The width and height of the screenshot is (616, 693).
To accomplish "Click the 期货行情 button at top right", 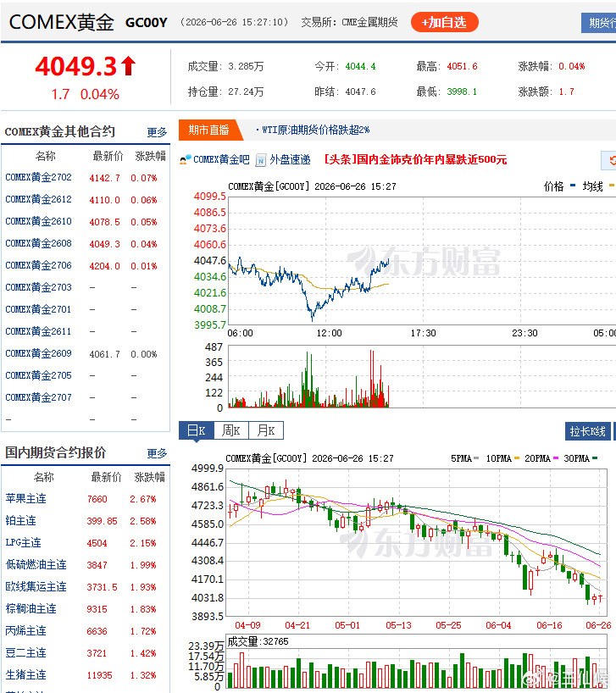I will pyautogui.click(x=599, y=23).
